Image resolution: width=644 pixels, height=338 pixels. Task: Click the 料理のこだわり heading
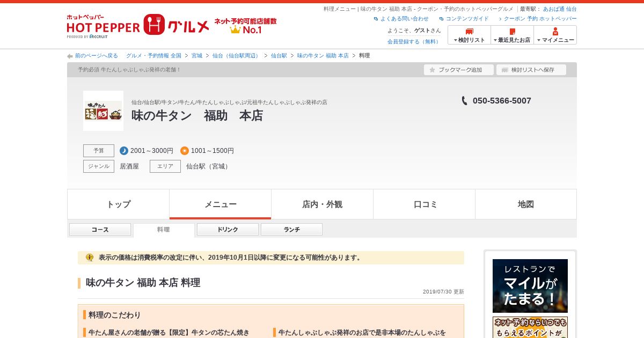[114, 315]
